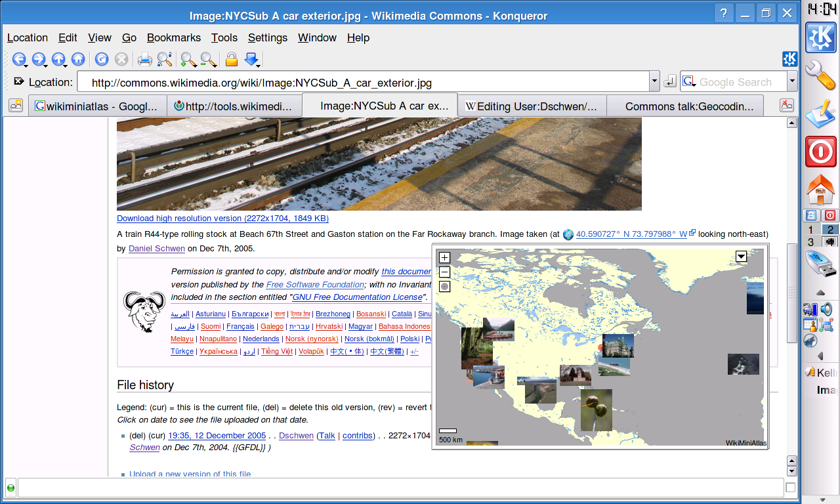The width and height of the screenshot is (840, 504).
Task: Click the Up navigation arrow icon
Action: [58, 60]
